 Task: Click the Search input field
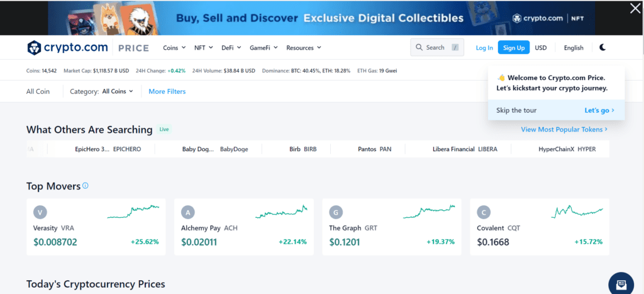click(437, 47)
